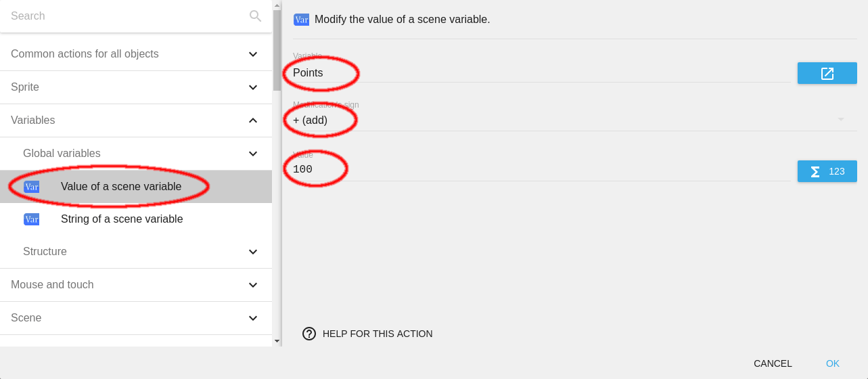This screenshot has height=379, width=868.
Task: Confirm the action with OK
Action: [832, 363]
